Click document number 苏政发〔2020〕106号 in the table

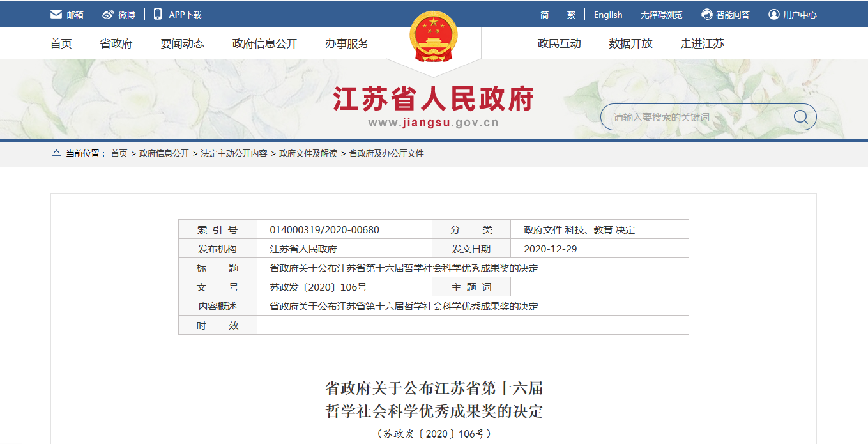[x=318, y=287]
